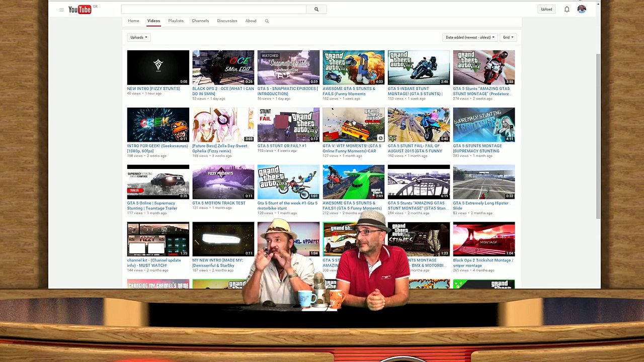Open the Channels tab
Image resolution: width=644 pixels, height=362 pixels.
click(x=200, y=21)
